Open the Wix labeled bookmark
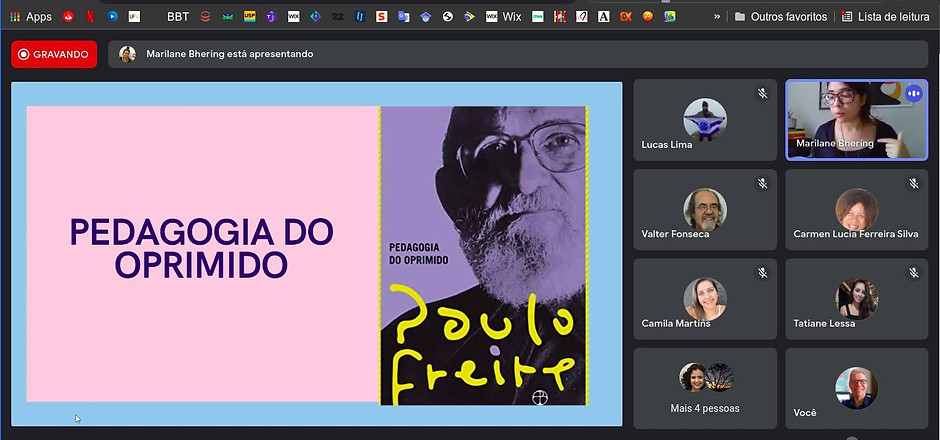 [x=504, y=17]
